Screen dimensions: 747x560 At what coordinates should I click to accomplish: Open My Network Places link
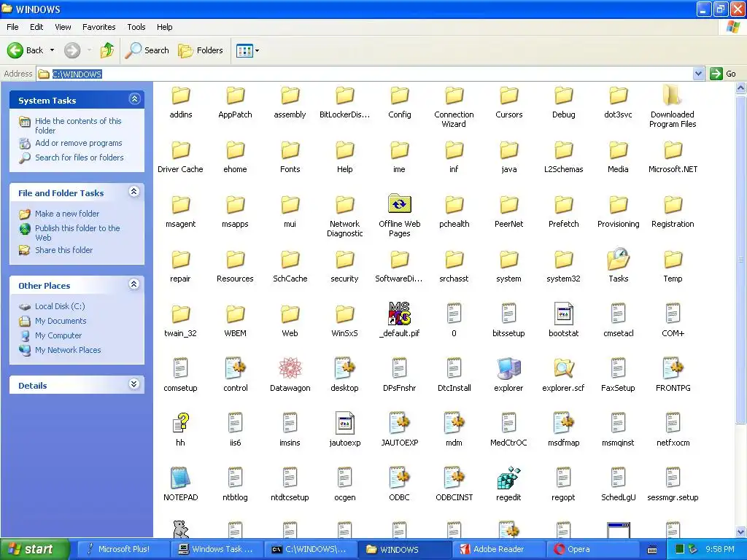(x=68, y=350)
